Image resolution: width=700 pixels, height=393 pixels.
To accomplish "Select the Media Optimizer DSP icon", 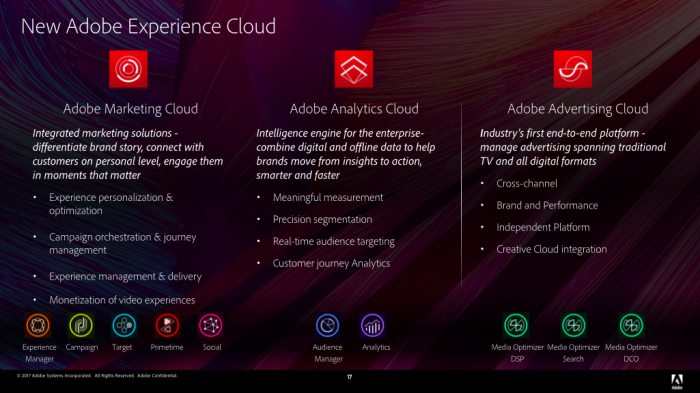I will (x=516, y=325).
